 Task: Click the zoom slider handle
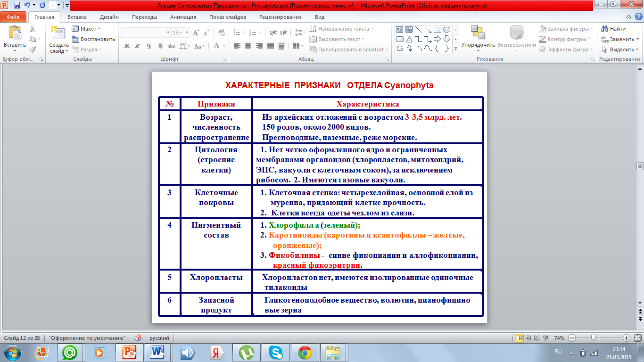coord(593,337)
